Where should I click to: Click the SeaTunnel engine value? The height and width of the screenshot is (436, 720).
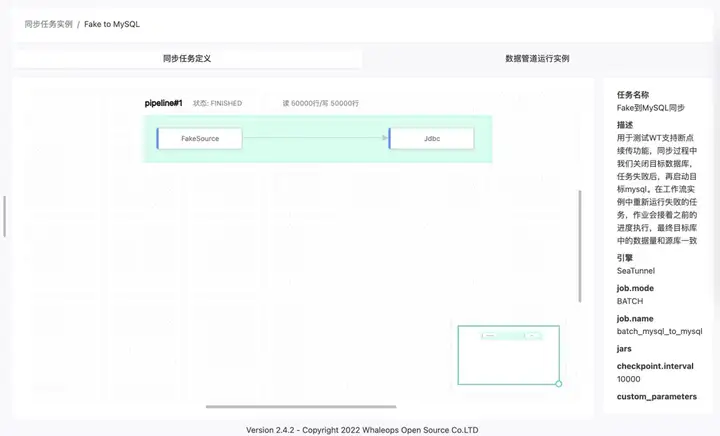(x=636, y=271)
